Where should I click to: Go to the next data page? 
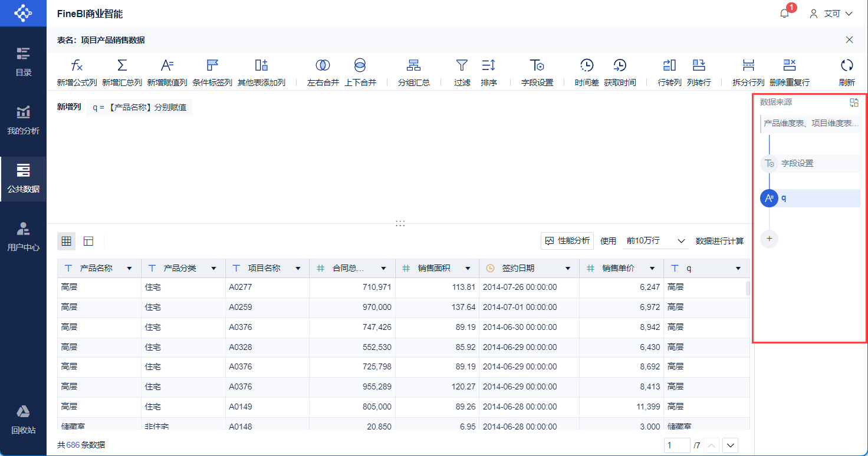pos(731,445)
